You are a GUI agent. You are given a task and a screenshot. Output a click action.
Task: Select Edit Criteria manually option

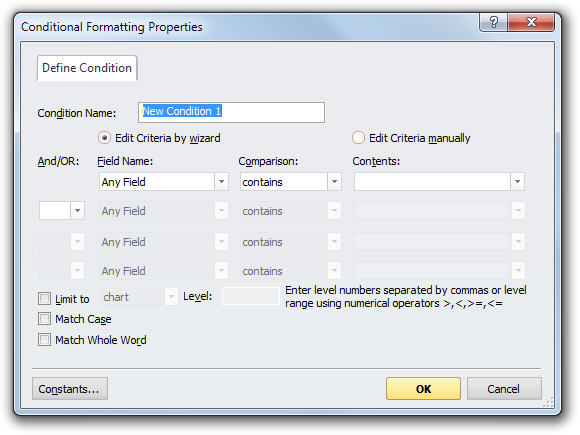click(x=358, y=138)
